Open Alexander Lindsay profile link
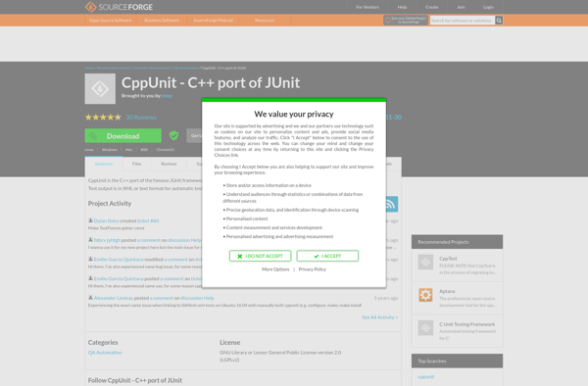Image resolution: width=588 pixels, height=386 pixels. point(114,298)
